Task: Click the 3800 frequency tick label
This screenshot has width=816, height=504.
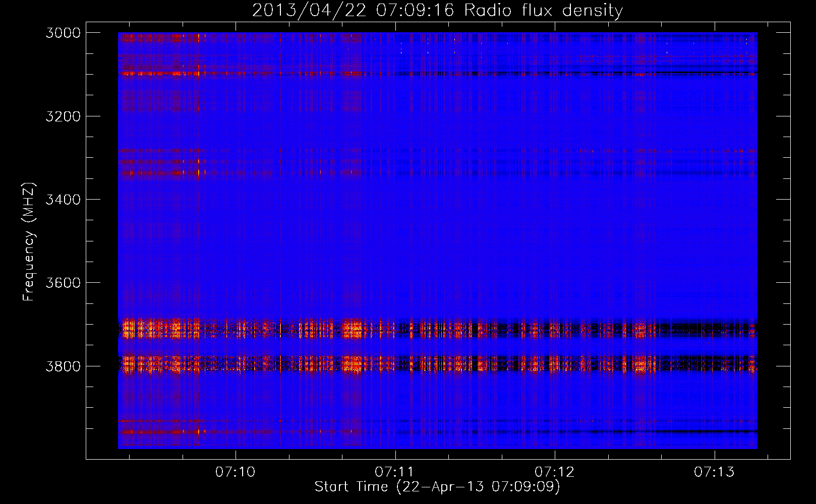Action: point(63,366)
